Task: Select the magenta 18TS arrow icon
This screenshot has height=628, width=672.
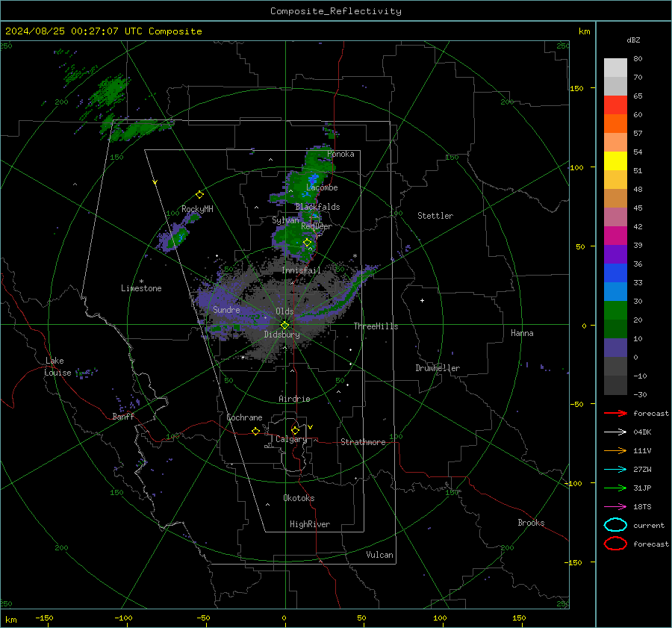Action: pyautogui.click(x=615, y=507)
